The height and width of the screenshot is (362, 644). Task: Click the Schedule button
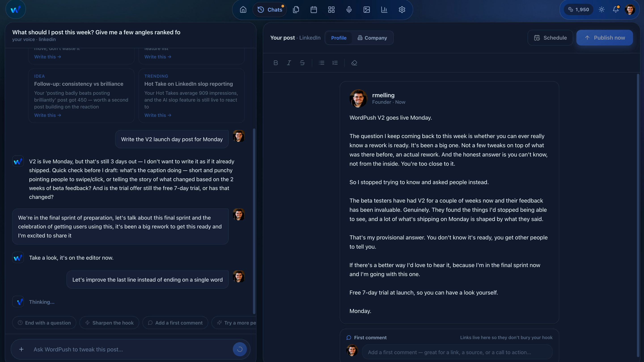pos(550,38)
